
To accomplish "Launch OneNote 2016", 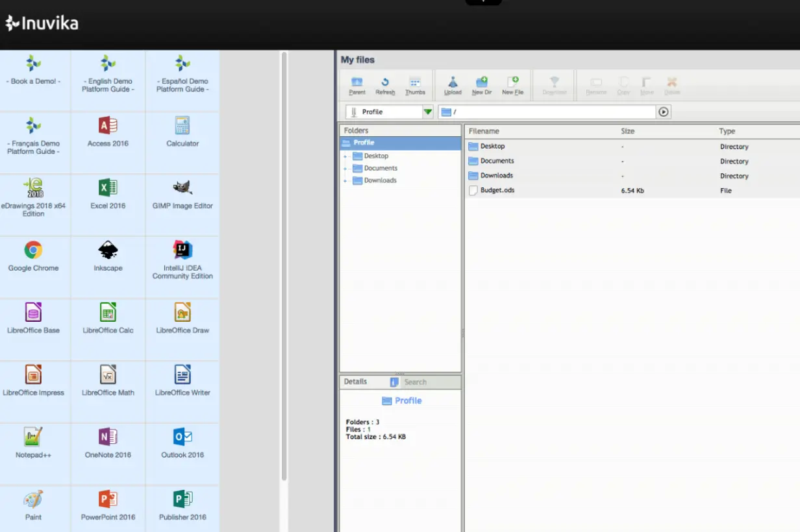I will pyautogui.click(x=108, y=444).
